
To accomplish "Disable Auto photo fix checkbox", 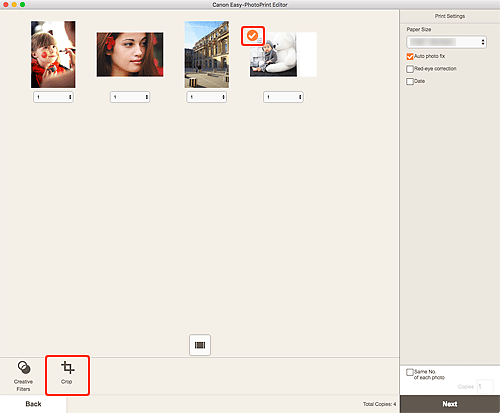I will 410,56.
